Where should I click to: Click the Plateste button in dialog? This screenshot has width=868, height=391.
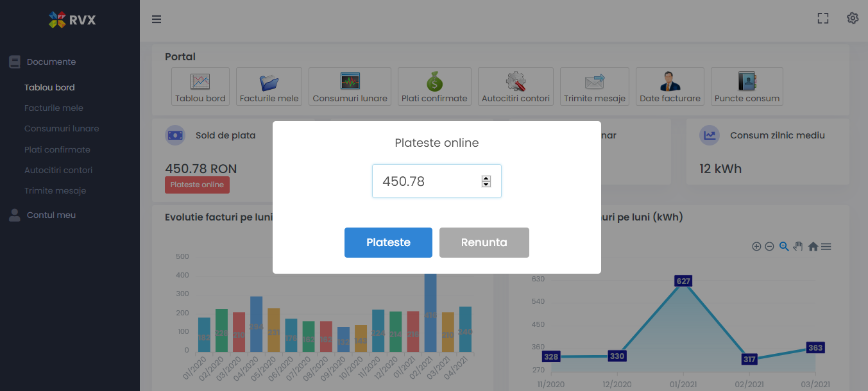click(388, 242)
